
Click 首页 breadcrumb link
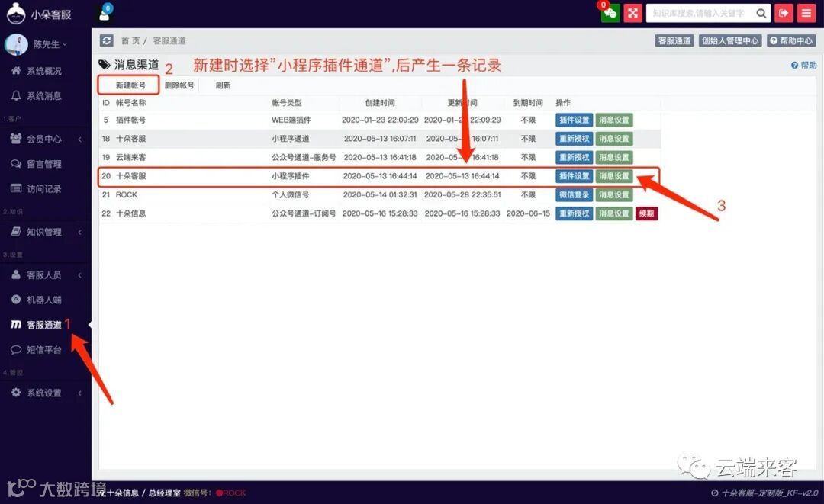point(130,41)
